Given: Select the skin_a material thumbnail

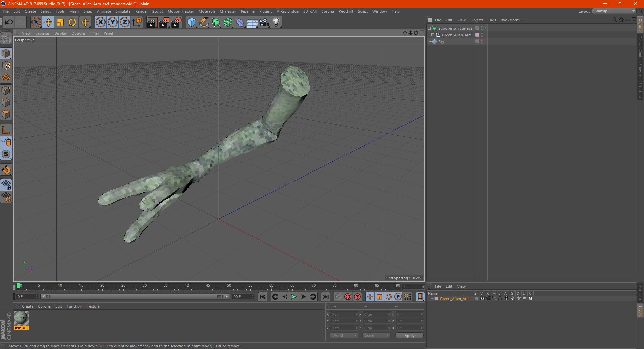Looking at the screenshot, I should [x=21, y=318].
